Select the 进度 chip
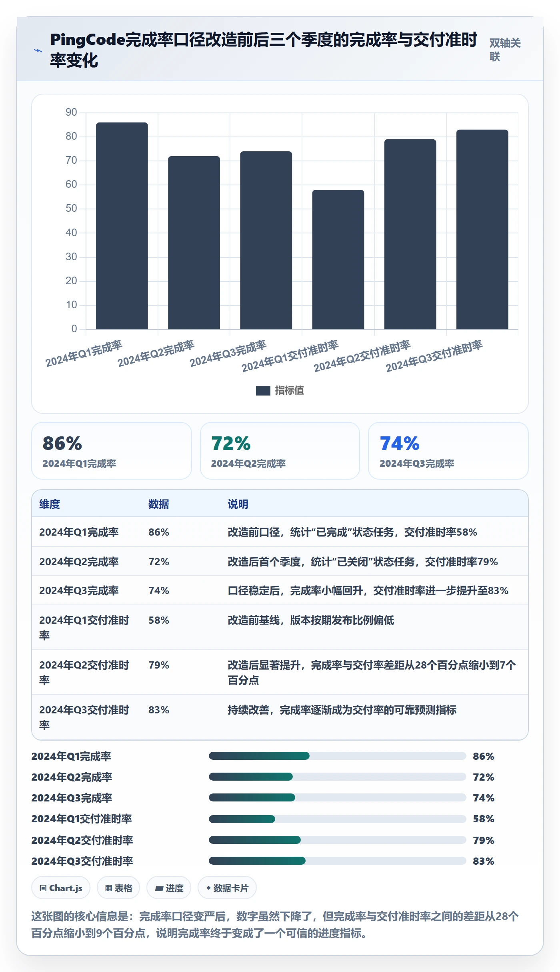The width and height of the screenshot is (560, 972). [x=169, y=888]
